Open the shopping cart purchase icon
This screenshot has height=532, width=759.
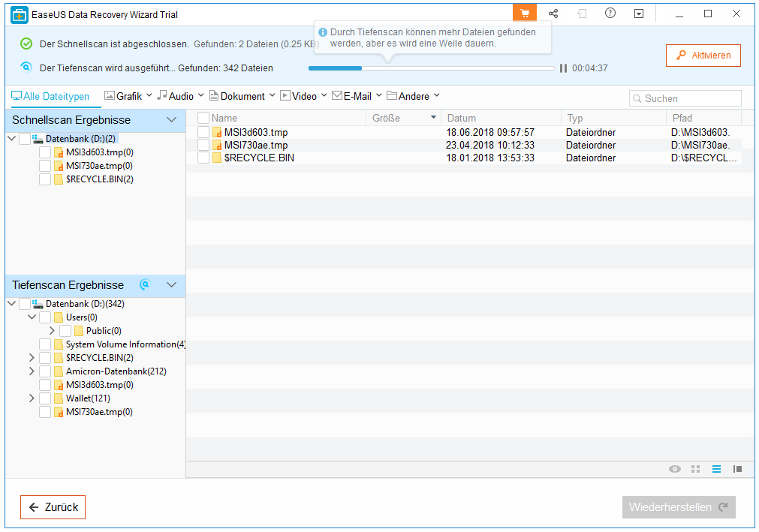click(525, 13)
